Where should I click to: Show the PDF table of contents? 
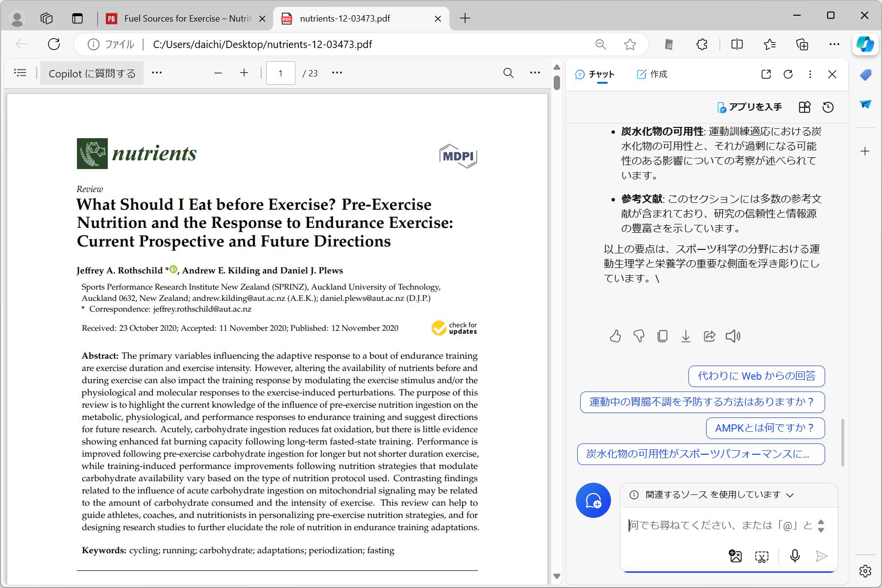point(20,73)
